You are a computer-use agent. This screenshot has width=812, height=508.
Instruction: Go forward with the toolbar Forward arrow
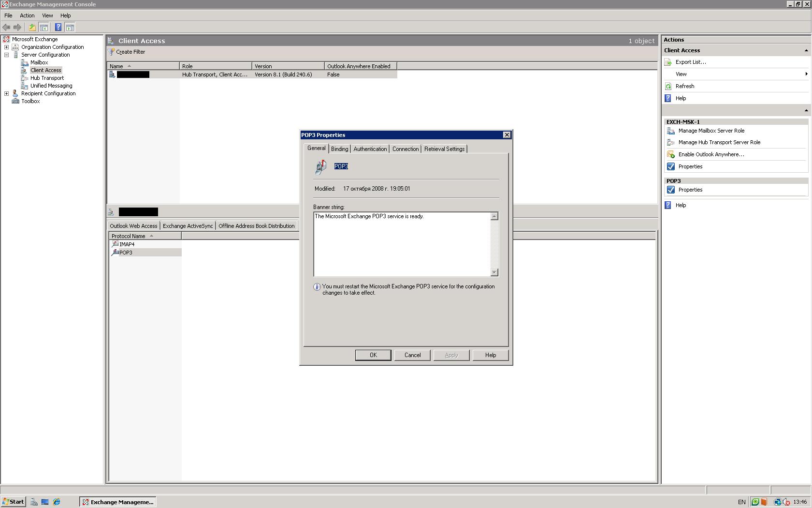pos(17,28)
